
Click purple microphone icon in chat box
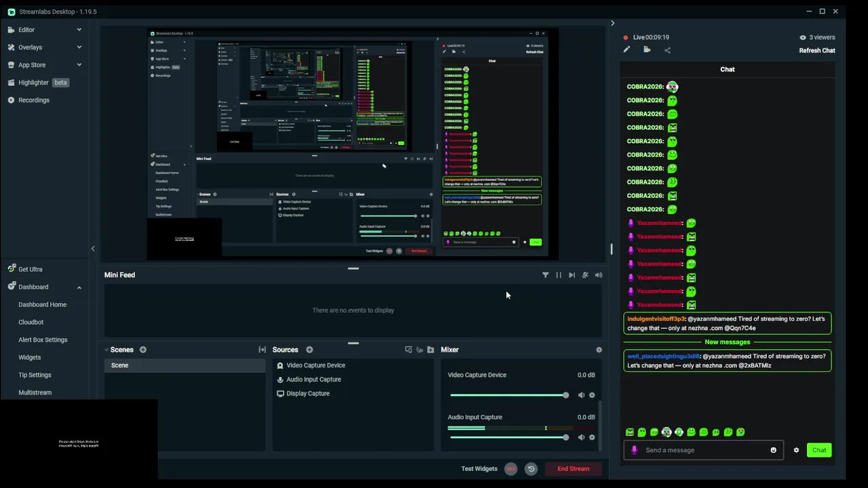coord(634,450)
